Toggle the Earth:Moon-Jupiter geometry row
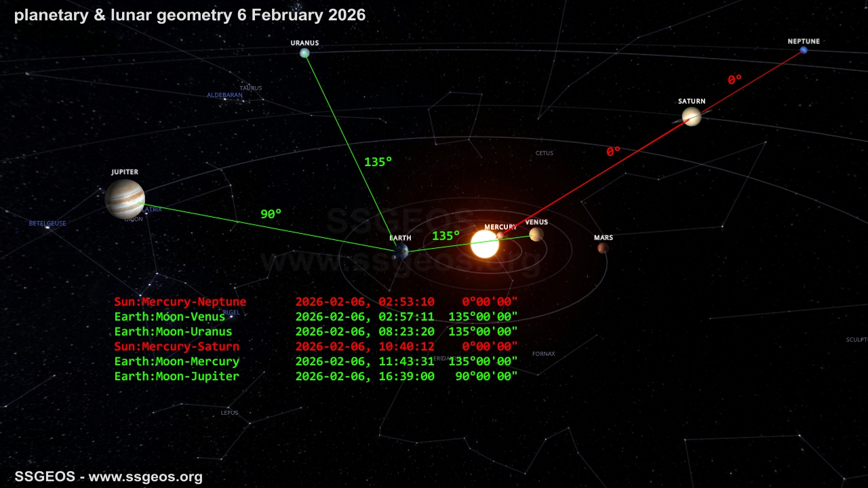Image resolution: width=868 pixels, height=488 pixels. coord(177,376)
